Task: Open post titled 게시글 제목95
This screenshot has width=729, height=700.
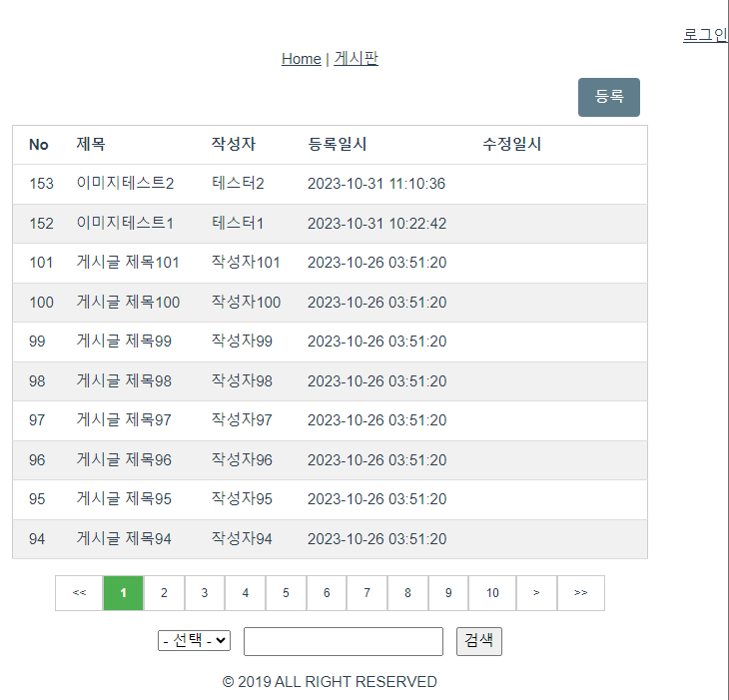Action: click(124, 499)
